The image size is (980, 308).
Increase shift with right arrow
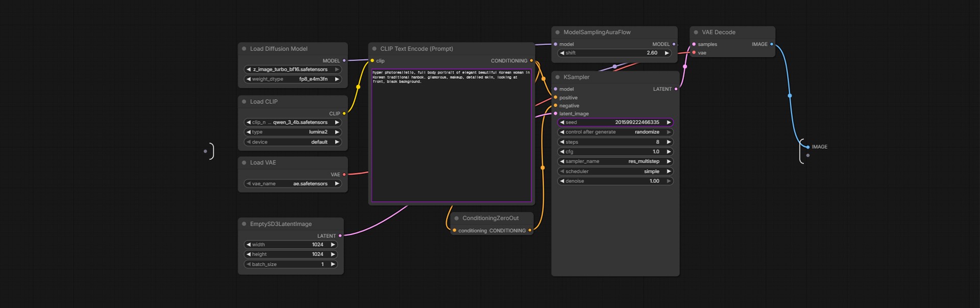667,53
